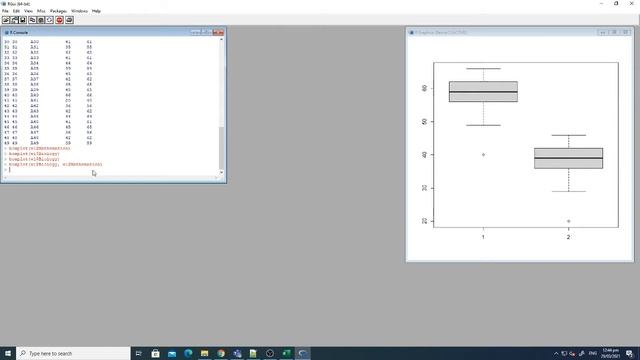Click the Print toolbar icon
The image size is (640, 360).
pyautogui.click(x=69, y=20)
